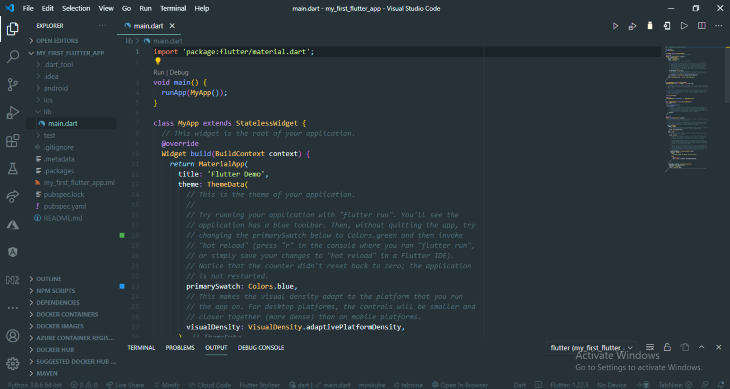Open the Extensions view
This screenshot has height=389, width=730.
click(x=13, y=140)
